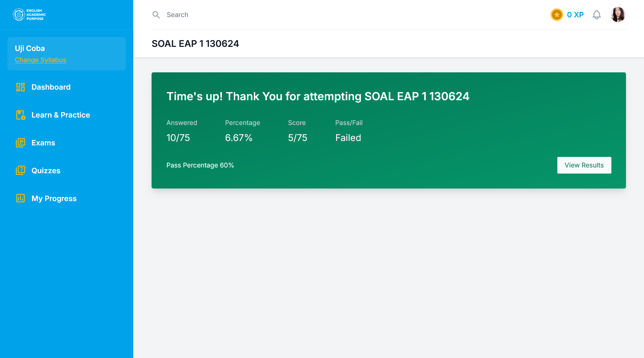Open the user profile avatar
The width and height of the screenshot is (644, 358).
pyautogui.click(x=617, y=15)
